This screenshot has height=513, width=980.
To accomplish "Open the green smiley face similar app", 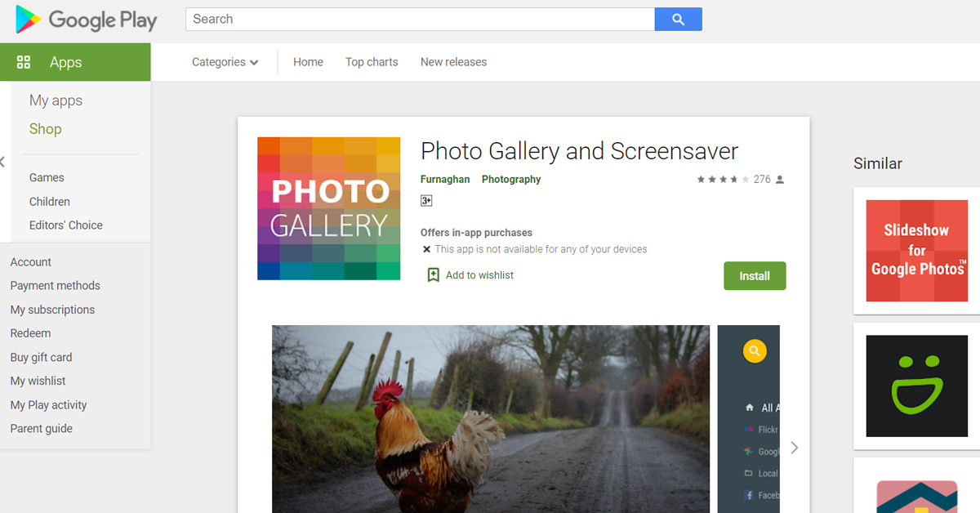I will tap(916, 386).
